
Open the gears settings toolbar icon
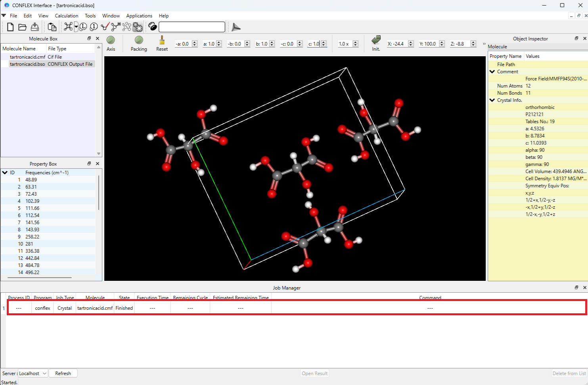[138, 27]
